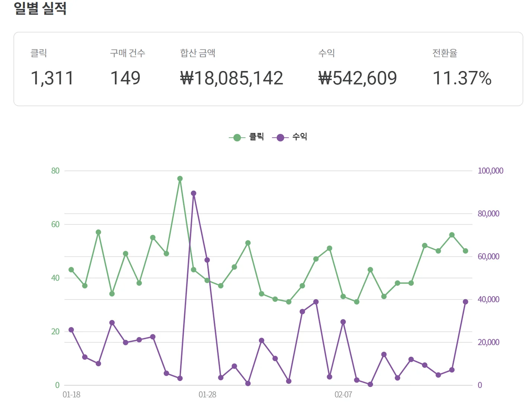Click the last green clicks data point
Viewport: 532px width, 408px height.
click(x=465, y=251)
